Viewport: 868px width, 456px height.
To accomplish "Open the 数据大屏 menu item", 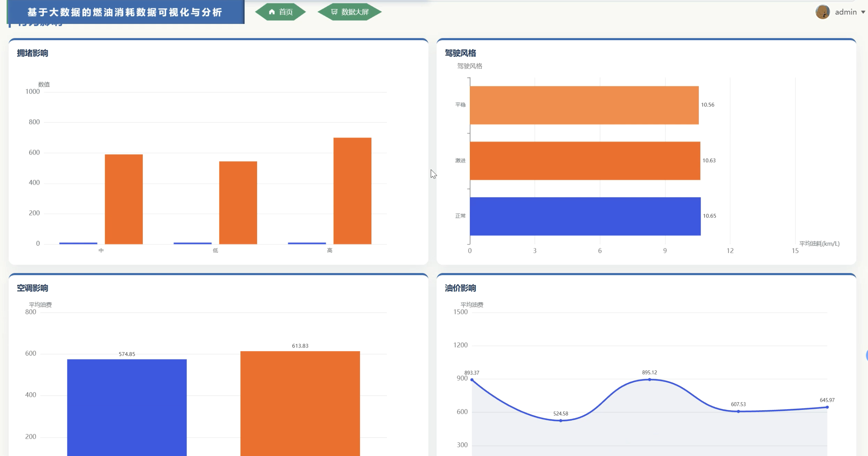I will coord(350,12).
